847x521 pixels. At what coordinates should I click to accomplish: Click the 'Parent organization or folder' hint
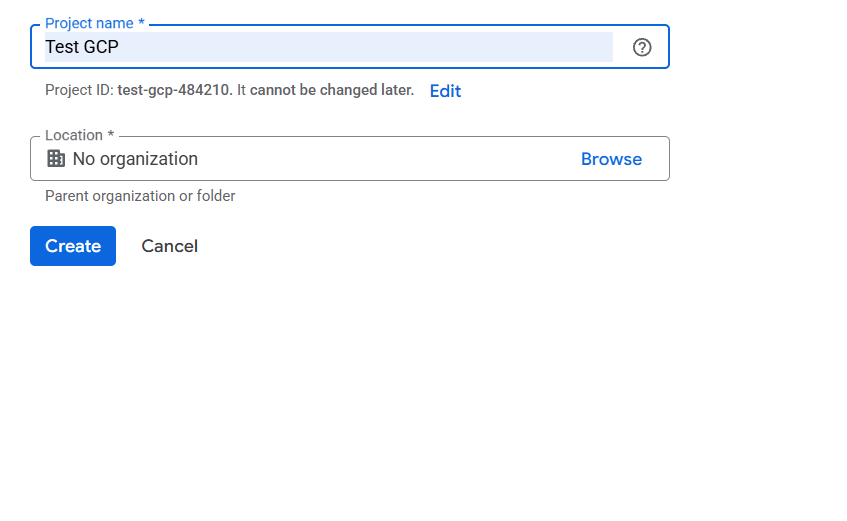pyautogui.click(x=140, y=196)
